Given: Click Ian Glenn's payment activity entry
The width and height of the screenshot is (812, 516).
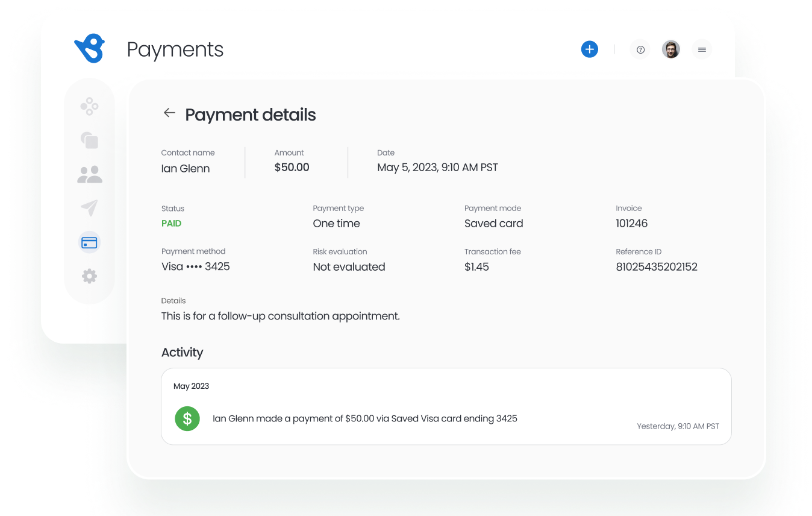Looking at the screenshot, I should [x=365, y=418].
